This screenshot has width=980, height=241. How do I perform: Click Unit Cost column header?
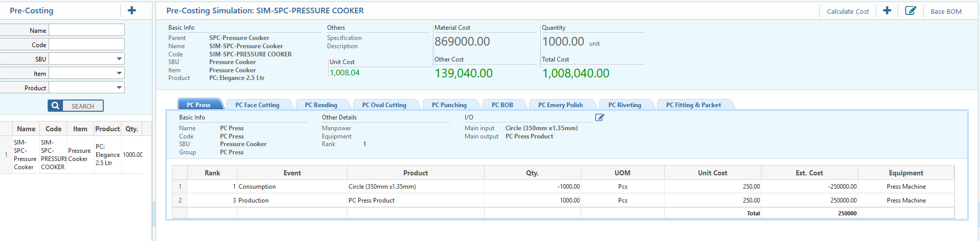[712, 173]
